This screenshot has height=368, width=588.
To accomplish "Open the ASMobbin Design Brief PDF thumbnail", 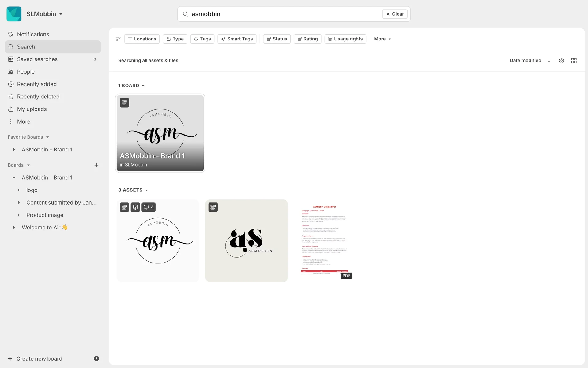I will point(325,240).
